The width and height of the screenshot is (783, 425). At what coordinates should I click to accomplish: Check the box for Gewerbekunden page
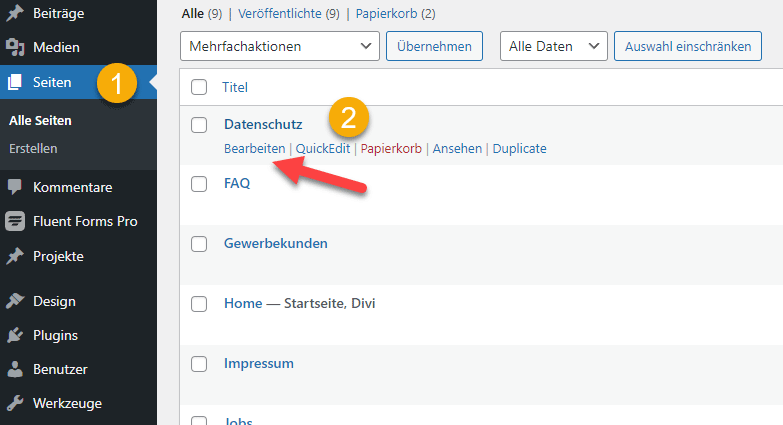(x=199, y=244)
